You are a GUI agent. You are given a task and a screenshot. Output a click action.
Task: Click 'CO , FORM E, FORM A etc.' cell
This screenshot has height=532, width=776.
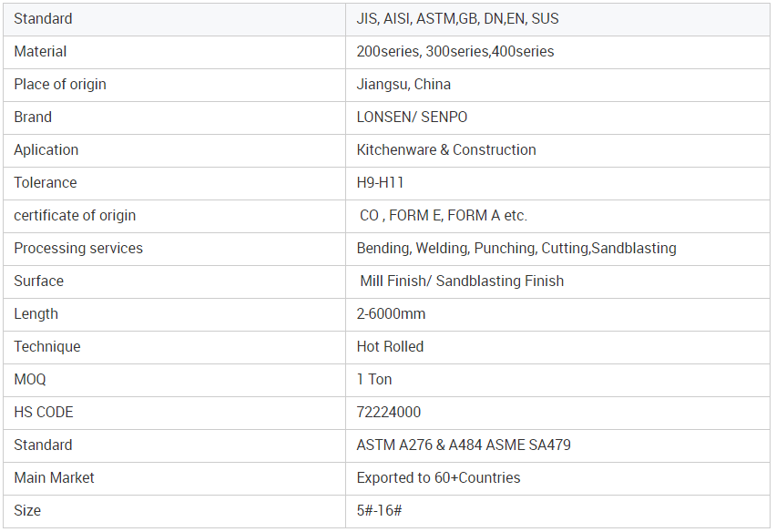tap(444, 216)
